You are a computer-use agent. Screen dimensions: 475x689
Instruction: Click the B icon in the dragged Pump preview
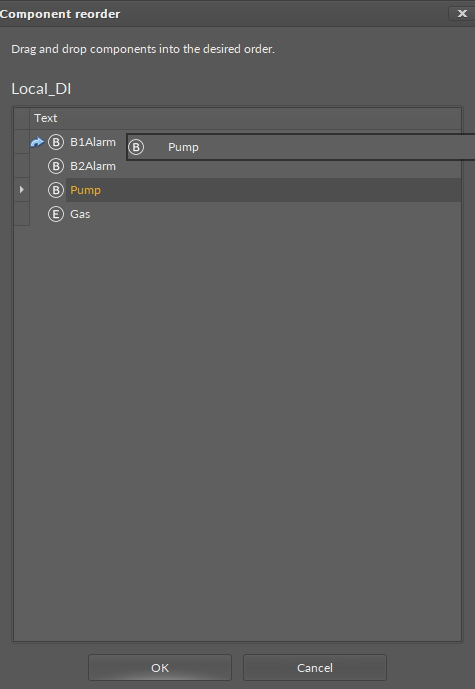(x=136, y=147)
